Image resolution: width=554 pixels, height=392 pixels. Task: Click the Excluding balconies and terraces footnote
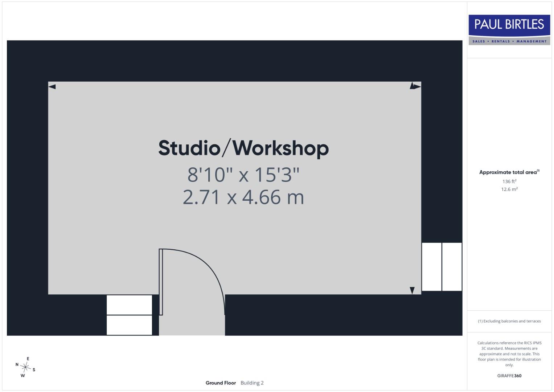(x=509, y=321)
